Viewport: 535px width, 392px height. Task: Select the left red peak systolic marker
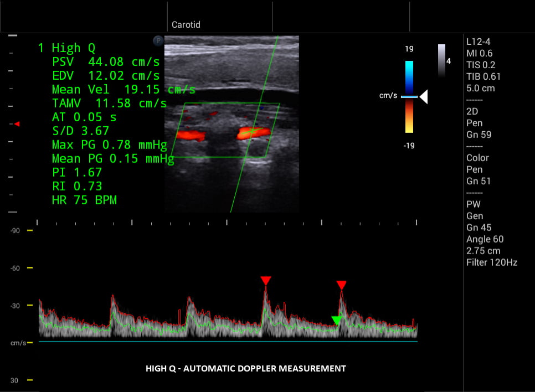coord(266,281)
